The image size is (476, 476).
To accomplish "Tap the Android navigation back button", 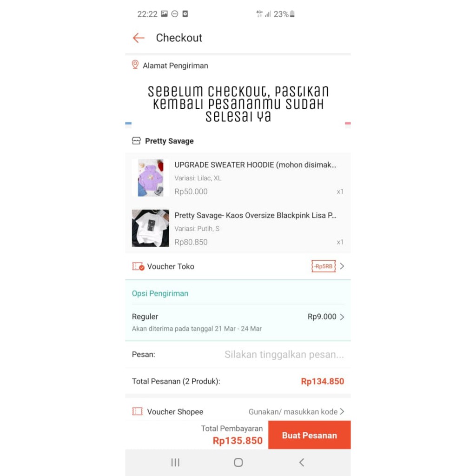I will 301,463.
